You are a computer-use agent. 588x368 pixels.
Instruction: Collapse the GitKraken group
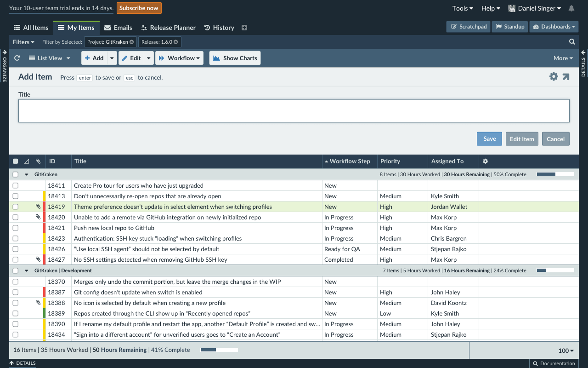(x=27, y=174)
